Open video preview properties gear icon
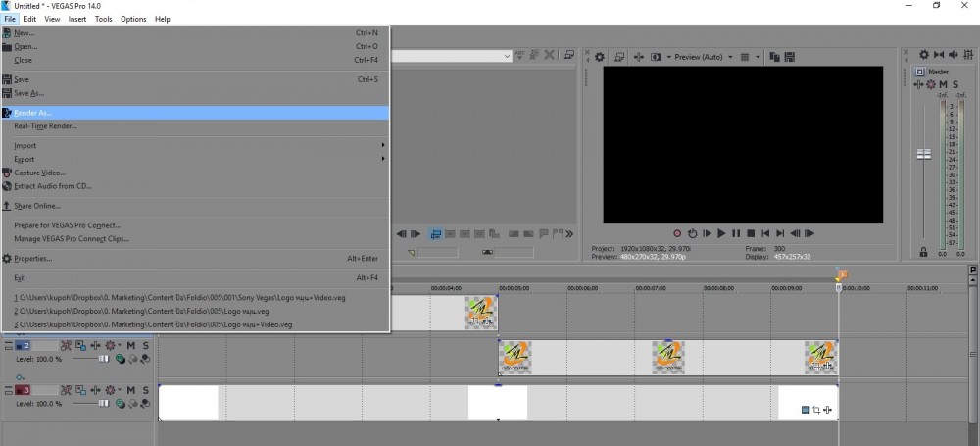The width and height of the screenshot is (980, 446). [x=600, y=57]
